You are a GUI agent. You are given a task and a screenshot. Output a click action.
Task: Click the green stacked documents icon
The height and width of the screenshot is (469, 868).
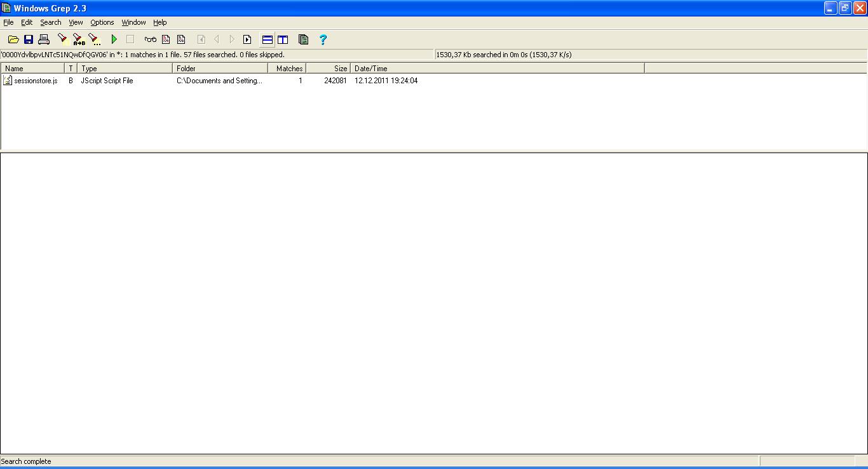303,39
